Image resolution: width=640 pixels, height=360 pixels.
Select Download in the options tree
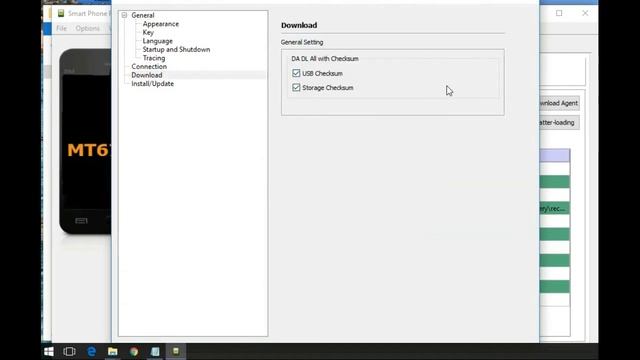point(147,75)
